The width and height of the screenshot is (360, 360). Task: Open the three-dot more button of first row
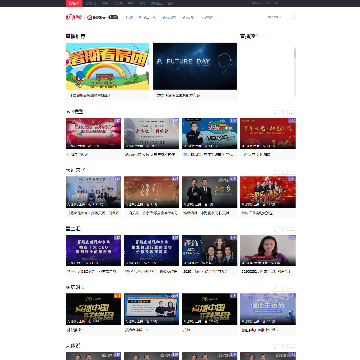coord(292,113)
